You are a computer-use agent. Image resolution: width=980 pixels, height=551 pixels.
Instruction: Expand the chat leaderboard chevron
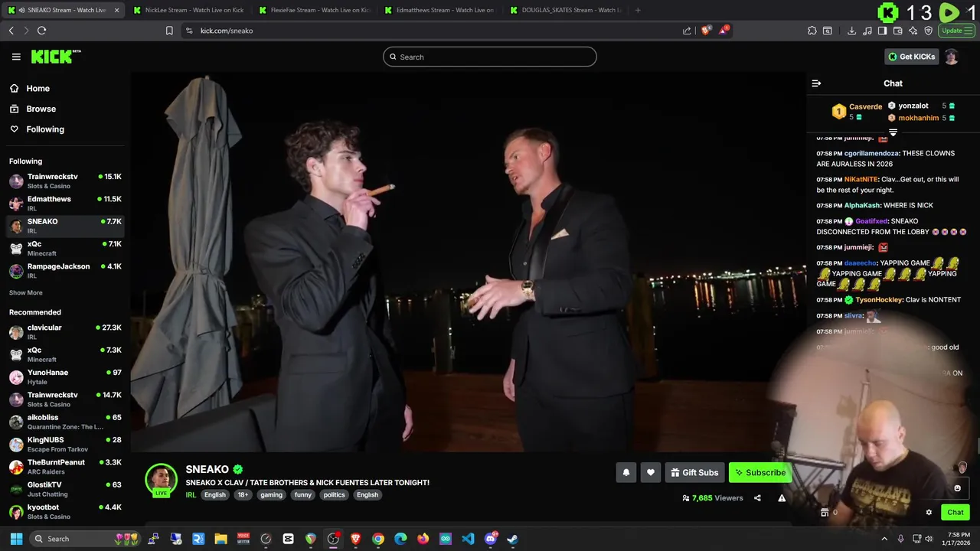coord(893,132)
